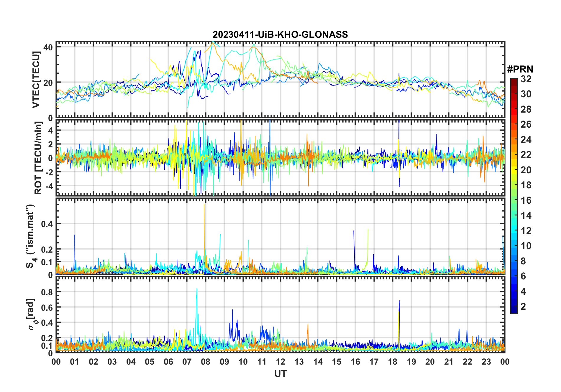Click the sigma phi [rad] axis label
The image size is (561, 392).
(x=32, y=314)
